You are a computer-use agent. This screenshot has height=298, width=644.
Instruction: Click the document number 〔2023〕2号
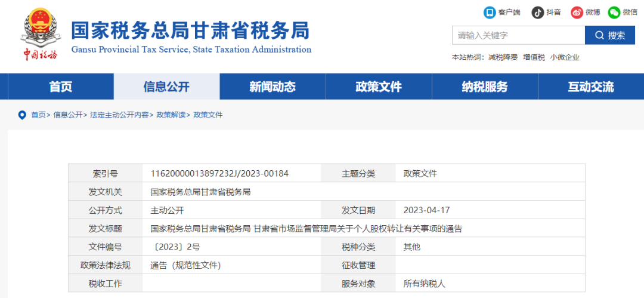click(175, 247)
